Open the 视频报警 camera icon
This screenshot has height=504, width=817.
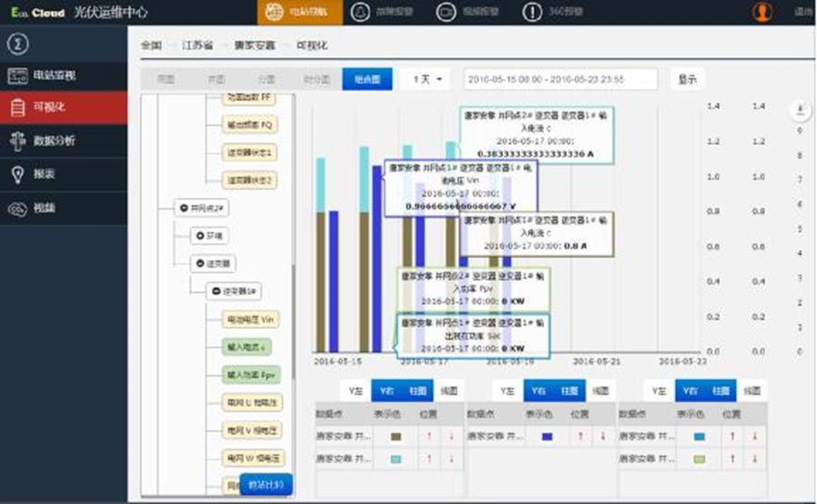(445, 12)
